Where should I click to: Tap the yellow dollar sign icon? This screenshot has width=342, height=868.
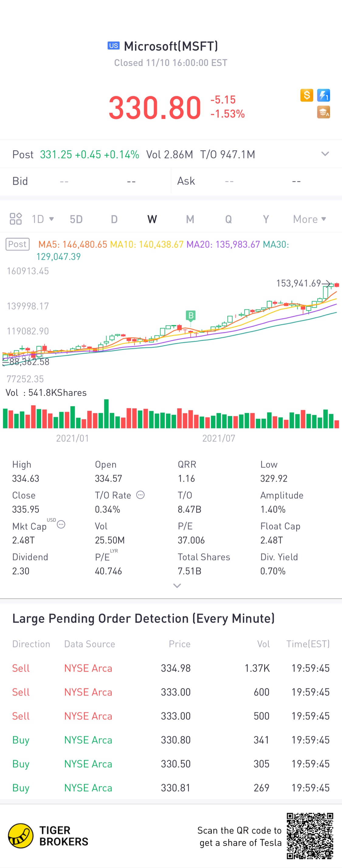tap(307, 95)
